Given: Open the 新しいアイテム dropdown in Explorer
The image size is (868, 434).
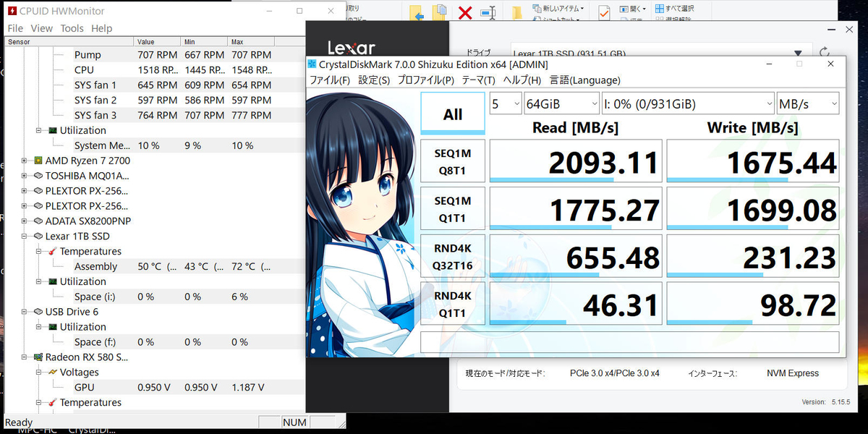Looking at the screenshot, I should 558,8.
